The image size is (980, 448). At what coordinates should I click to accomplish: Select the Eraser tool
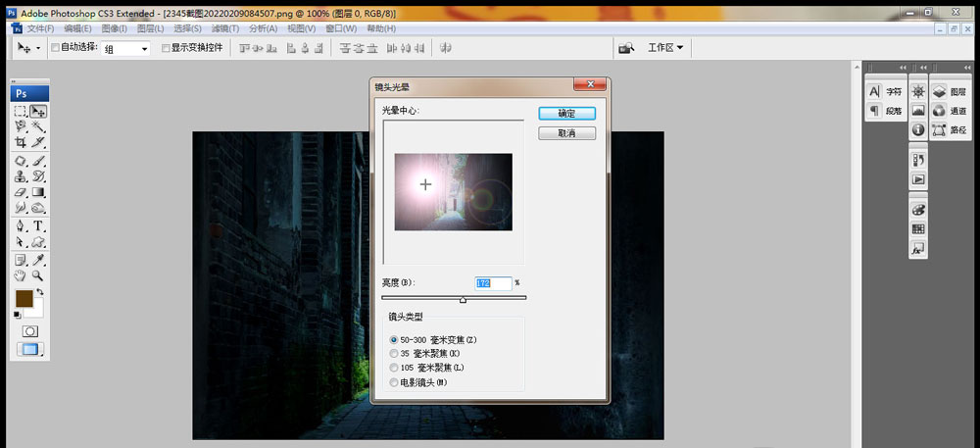(x=21, y=192)
